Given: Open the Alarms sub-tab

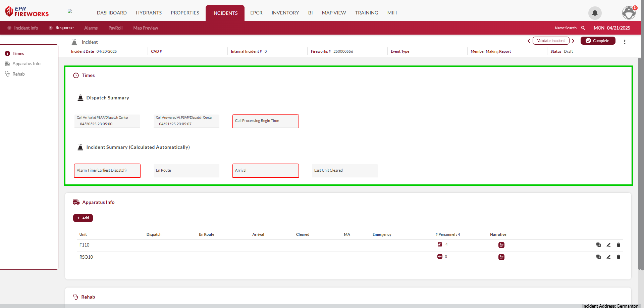Looking at the screenshot, I should click(x=91, y=28).
